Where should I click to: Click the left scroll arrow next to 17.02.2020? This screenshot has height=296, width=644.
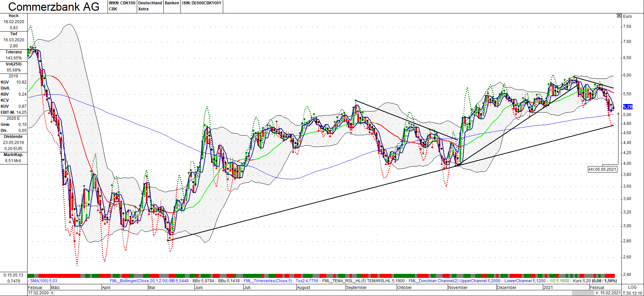(52, 293)
